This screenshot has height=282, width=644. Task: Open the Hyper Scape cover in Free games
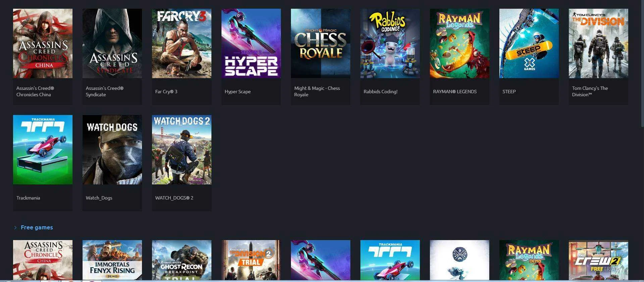pyautogui.click(x=320, y=260)
